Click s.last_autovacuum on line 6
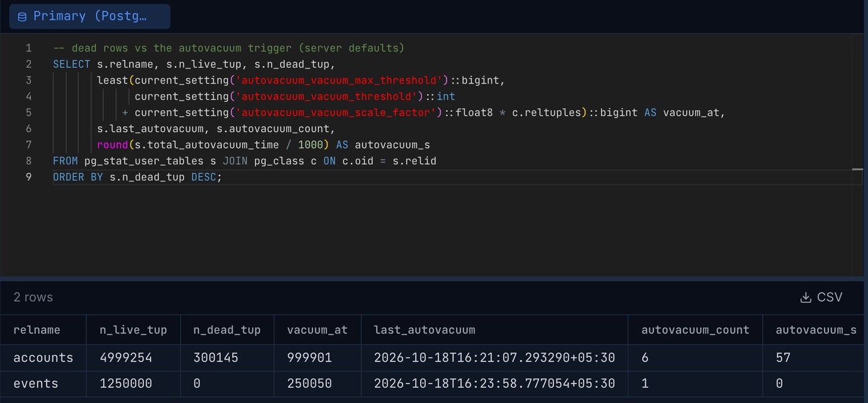The width and height of the screenshot is (868, 403). coord(150,129)
